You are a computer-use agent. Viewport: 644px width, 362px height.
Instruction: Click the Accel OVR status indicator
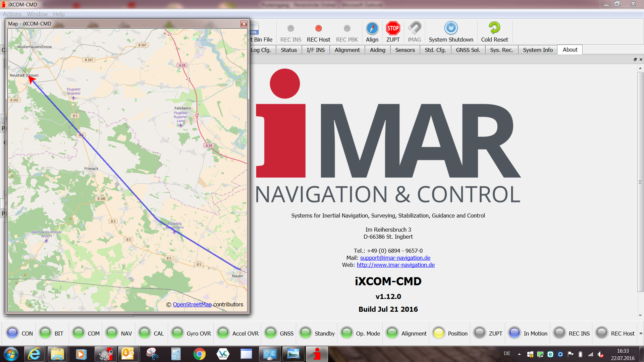pos(223,333)
